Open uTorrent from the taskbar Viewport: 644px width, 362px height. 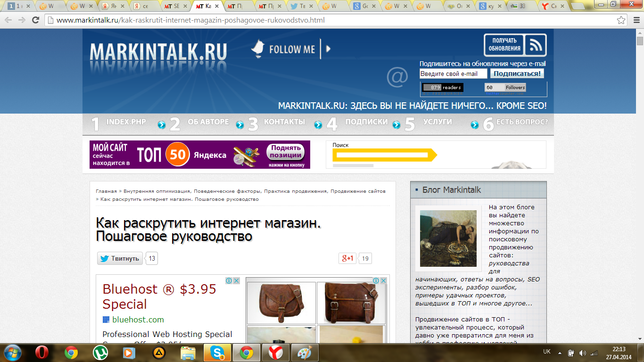pyautogui.click(x=100, y=353)
